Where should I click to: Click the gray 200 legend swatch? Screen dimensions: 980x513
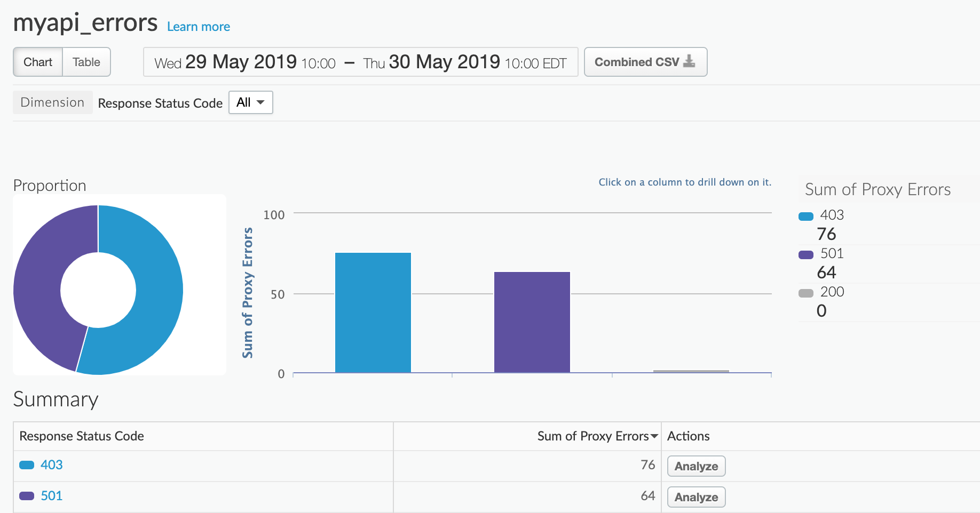point(805,293)
